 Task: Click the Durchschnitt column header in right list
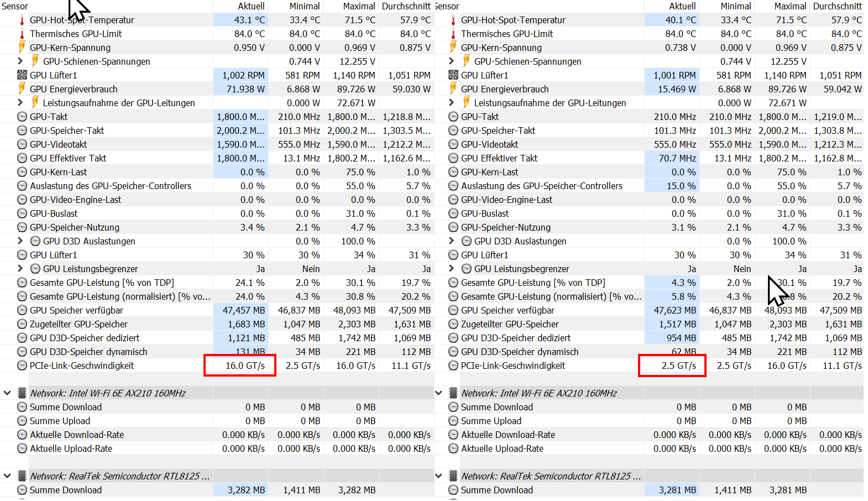(x=837, y=6)
